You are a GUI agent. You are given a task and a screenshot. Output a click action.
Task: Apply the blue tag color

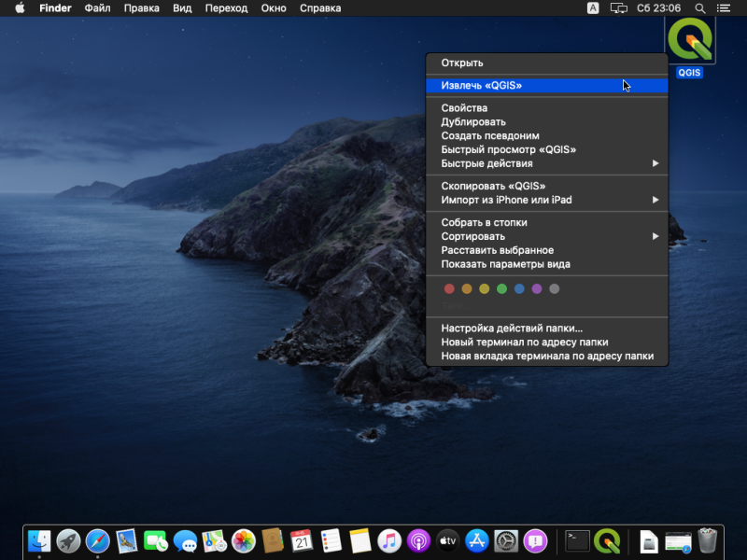(x=519, y=288)
